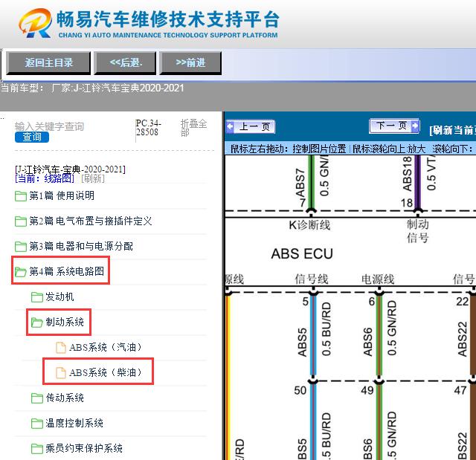Click the right arrow icon on 下一页
Screen dimensions: 476x460
[415, 126]
